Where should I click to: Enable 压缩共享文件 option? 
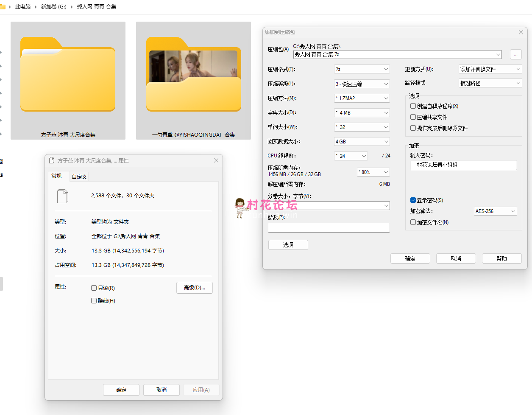click(413, 117)
